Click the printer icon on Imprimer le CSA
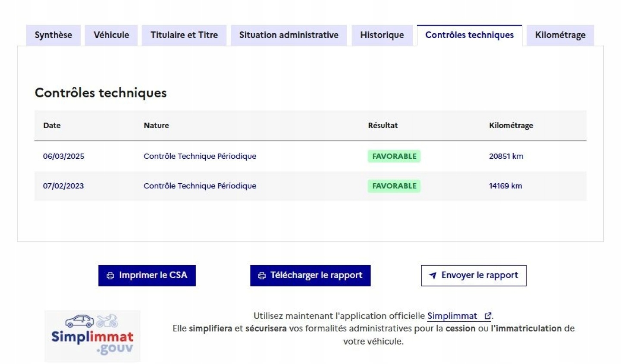The width and height of the screenshot is (621, 364). coord(110,276)
